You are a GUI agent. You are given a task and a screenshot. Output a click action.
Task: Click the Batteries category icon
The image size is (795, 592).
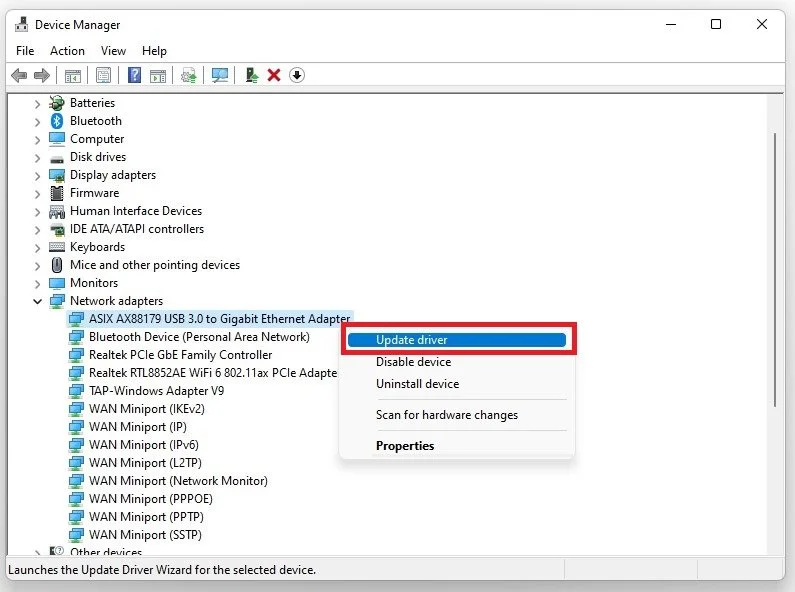pos(57,103)
